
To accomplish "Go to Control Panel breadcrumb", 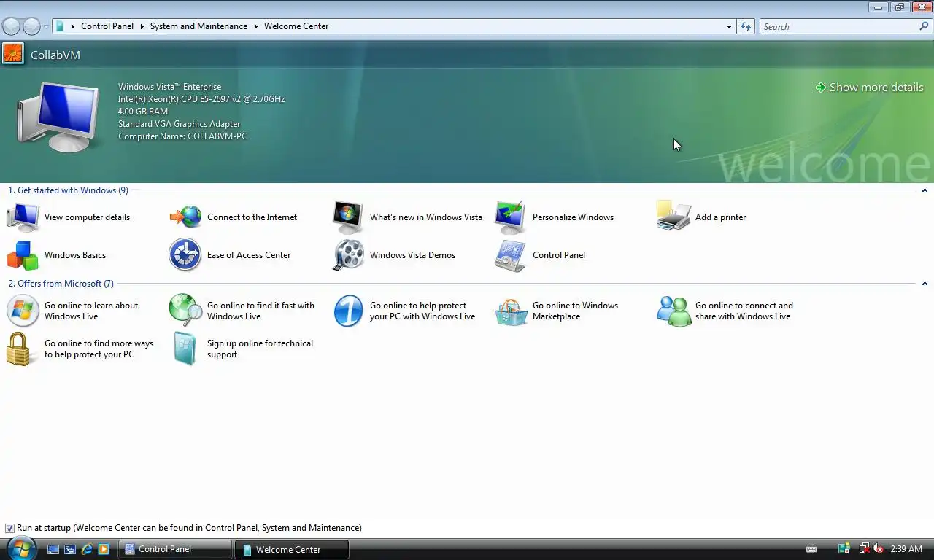I will (x=107, y=26).
